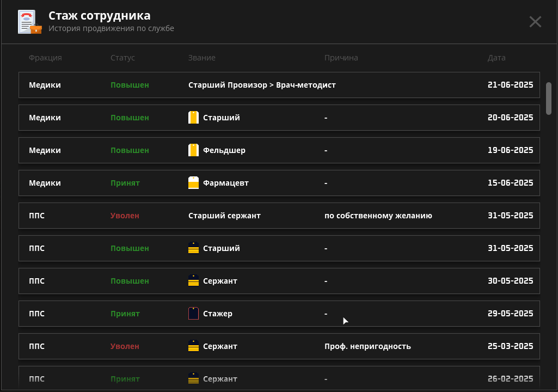Click the date 15-06-2025 in Медики row
The image size is (558, 392).
click(x=510, y=183)
